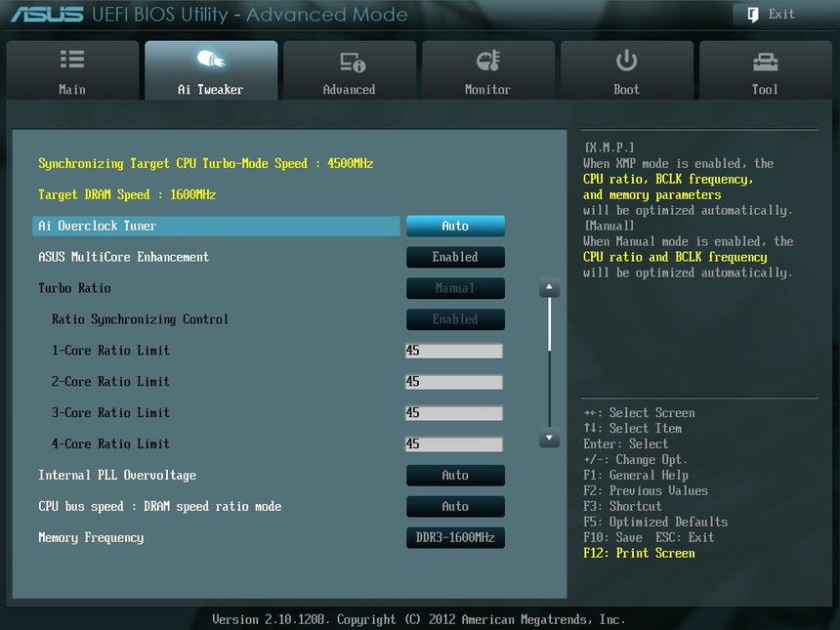
Task: Switch to the Monitor tab label
Action: (487, 90)
